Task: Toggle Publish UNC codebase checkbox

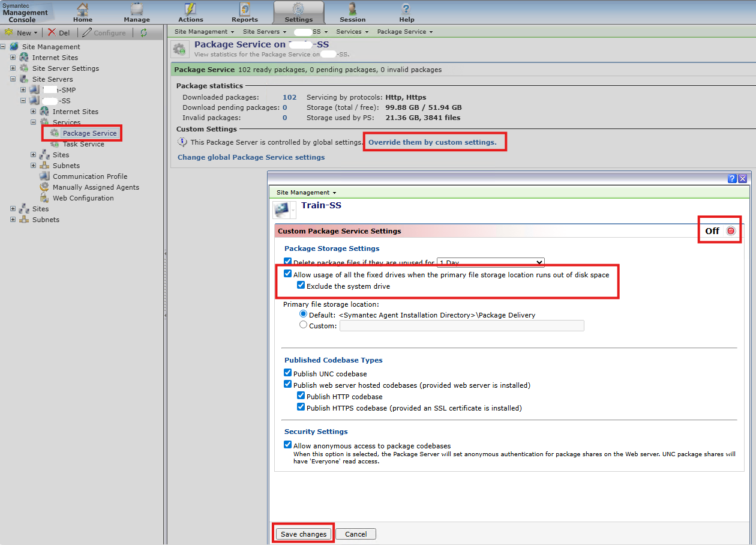Action: 288,373
